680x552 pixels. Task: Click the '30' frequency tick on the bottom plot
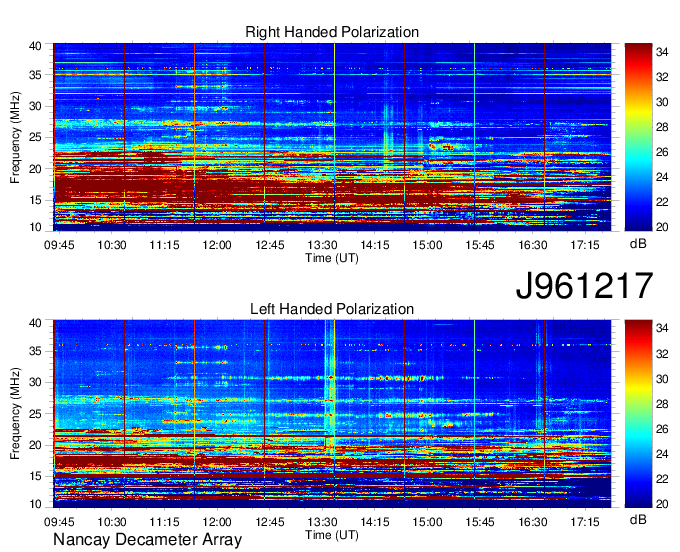tap(36, 382)
